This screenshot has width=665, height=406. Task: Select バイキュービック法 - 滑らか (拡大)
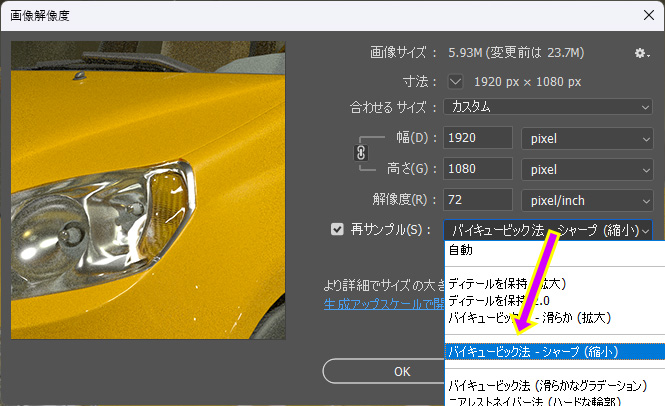530,317
